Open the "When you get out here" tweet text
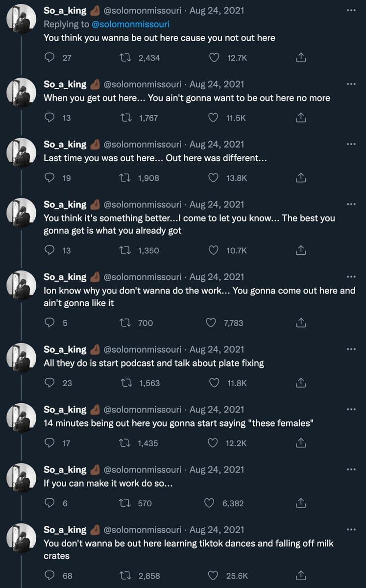Viewport: 366px width, 588px height. coord(187,98)
